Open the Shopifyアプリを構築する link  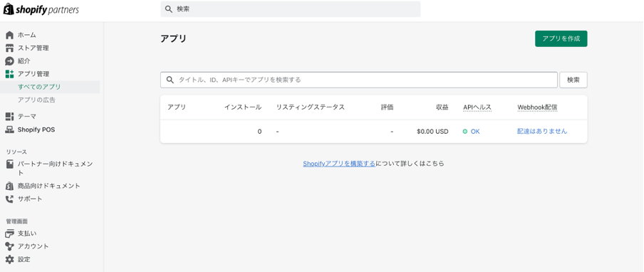coord(339,163)
